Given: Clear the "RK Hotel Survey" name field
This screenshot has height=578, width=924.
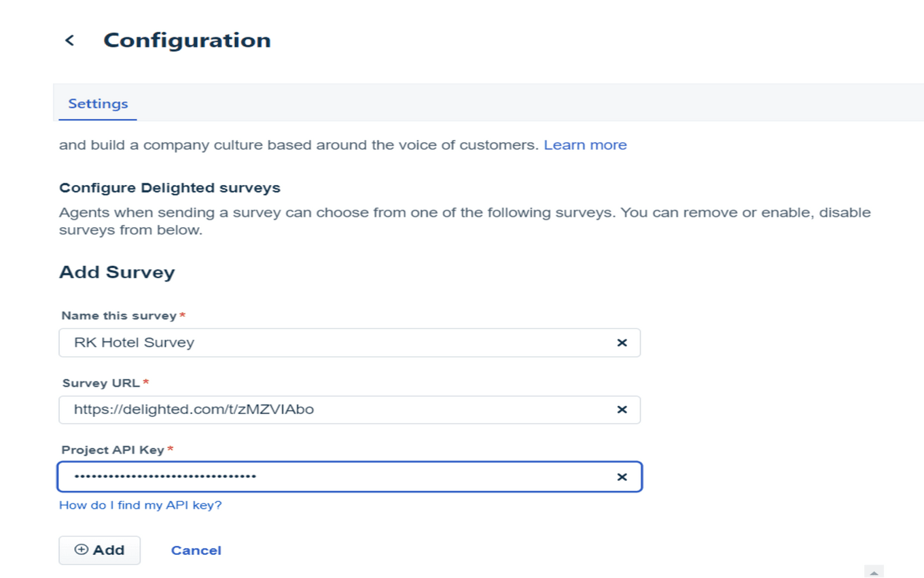Looking at the screenshot, I should point(622,343).
